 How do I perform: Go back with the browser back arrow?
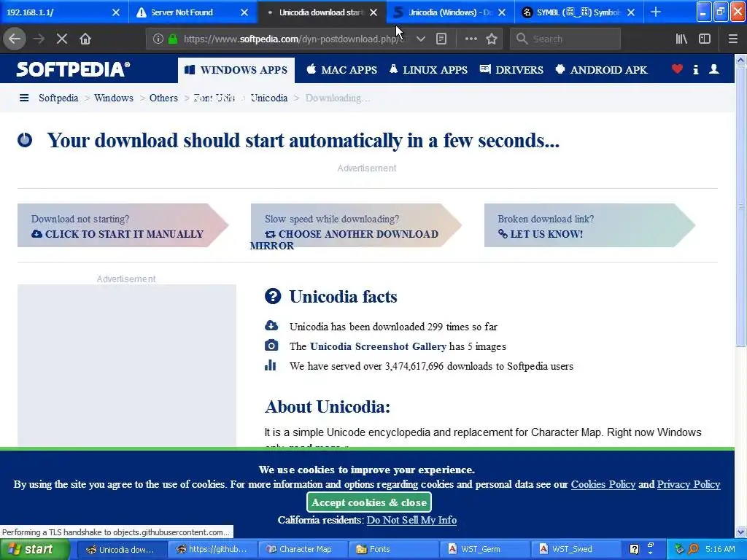pyautogui.click(x=15, y=39)
